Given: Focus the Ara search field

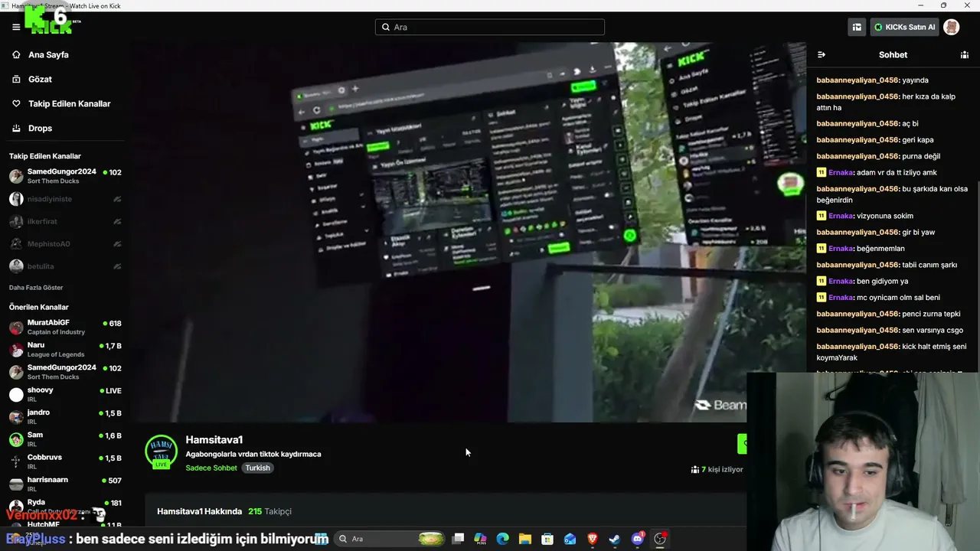Looking at the screenshot, I should click(490, 27).
